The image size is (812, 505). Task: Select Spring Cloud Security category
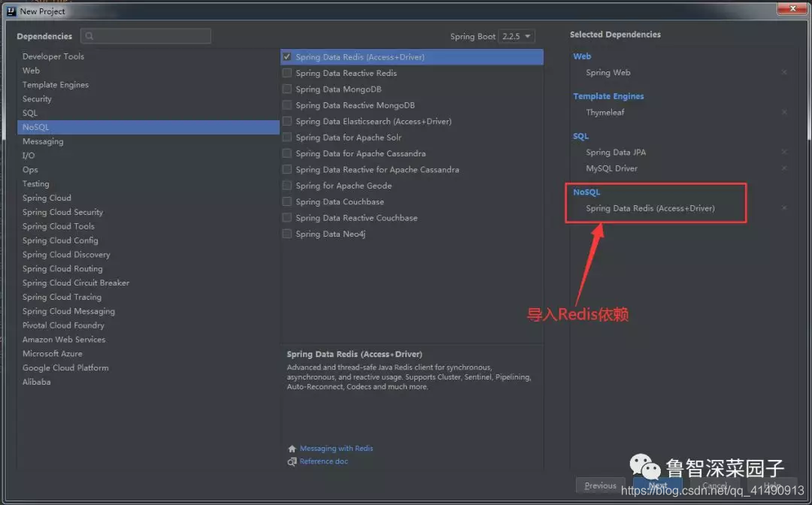pos(148,212)
